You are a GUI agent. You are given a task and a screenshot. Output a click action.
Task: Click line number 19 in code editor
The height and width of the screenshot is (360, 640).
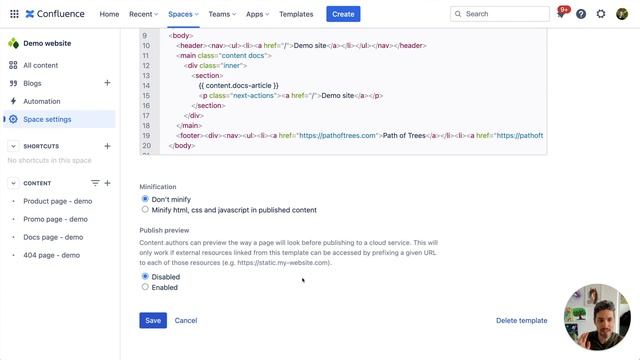click(x=146, y=136)
